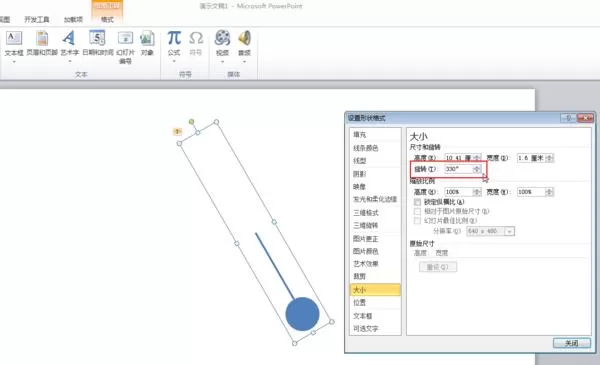Click the Rotation spinner arrows
600x365 pixels.
pyautogui.click(x=477, y=169)
